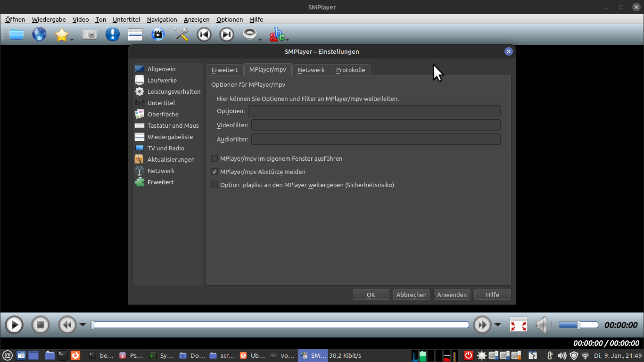Click the Anwenden button
The height and width of the screenshot is (362, 644).
click(452, 295)
